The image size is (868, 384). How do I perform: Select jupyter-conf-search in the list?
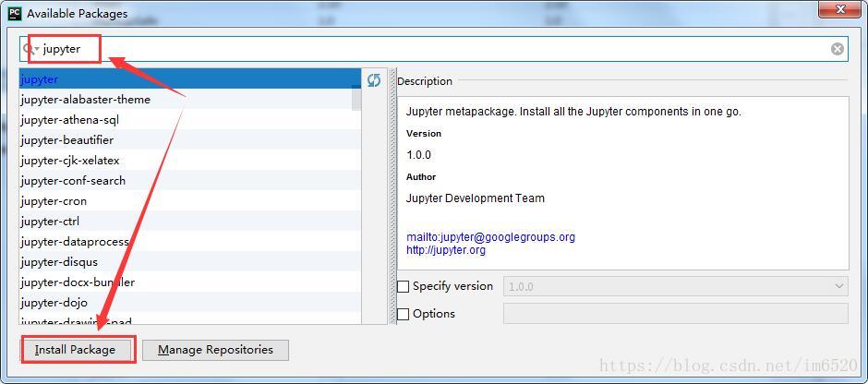[190, 180]
